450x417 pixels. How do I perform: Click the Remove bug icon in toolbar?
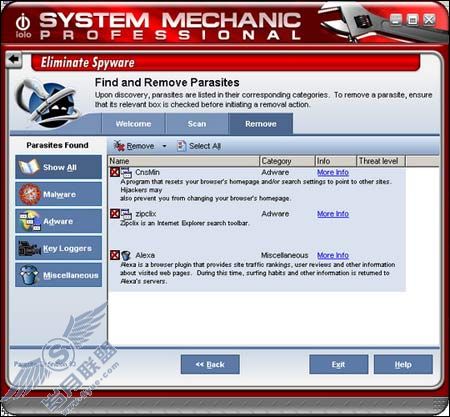[x=119, y=146]
